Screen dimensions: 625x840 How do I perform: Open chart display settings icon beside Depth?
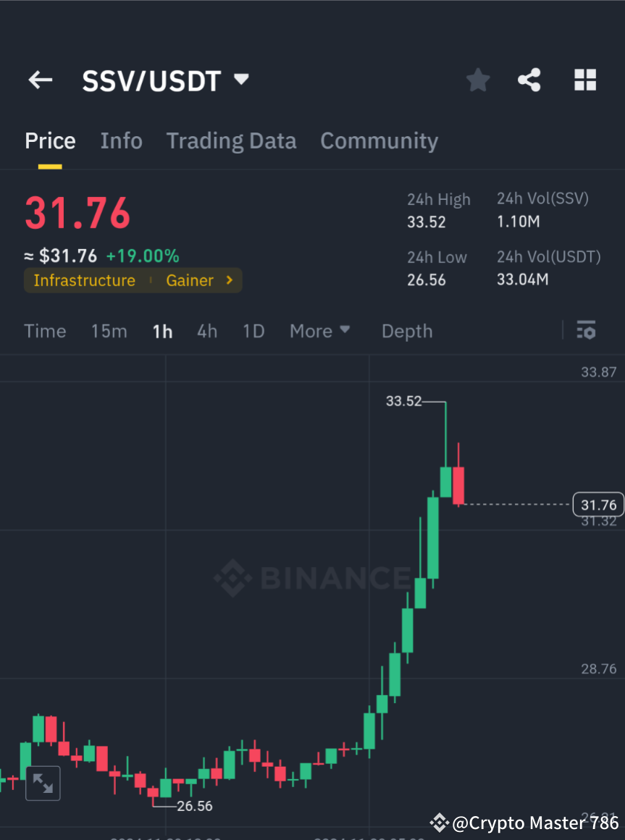pos(586,331)
